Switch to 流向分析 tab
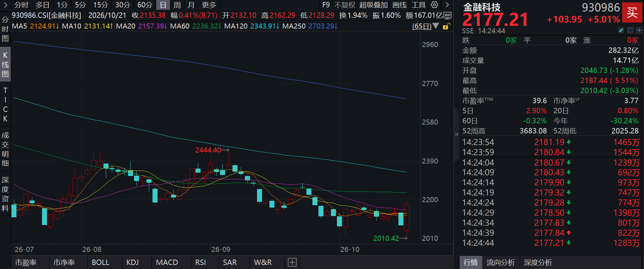The height and width of the screenshot is (269, 644). tap(501, 262)
